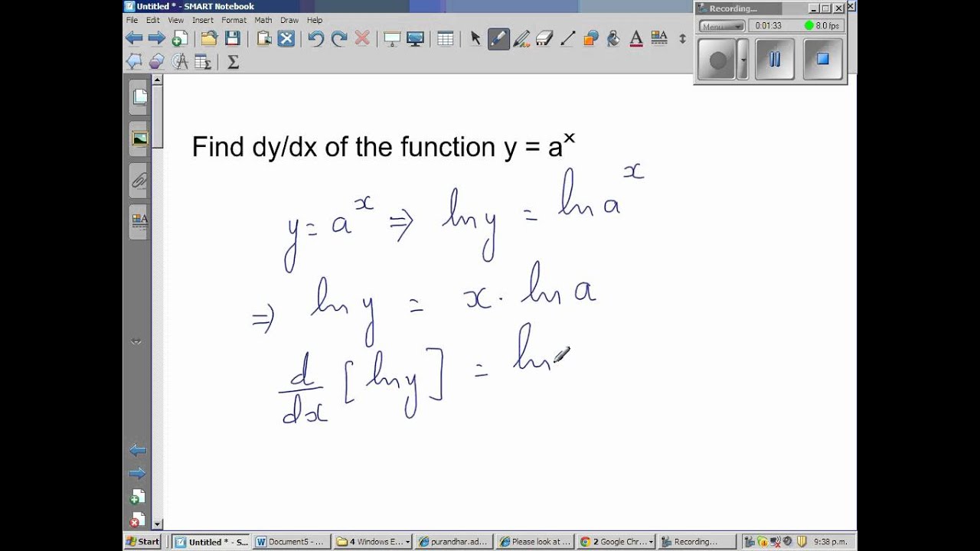Viewport: 980px width, 551px height.
Task: Open the Help menu
Action: [x=315, y=20]
